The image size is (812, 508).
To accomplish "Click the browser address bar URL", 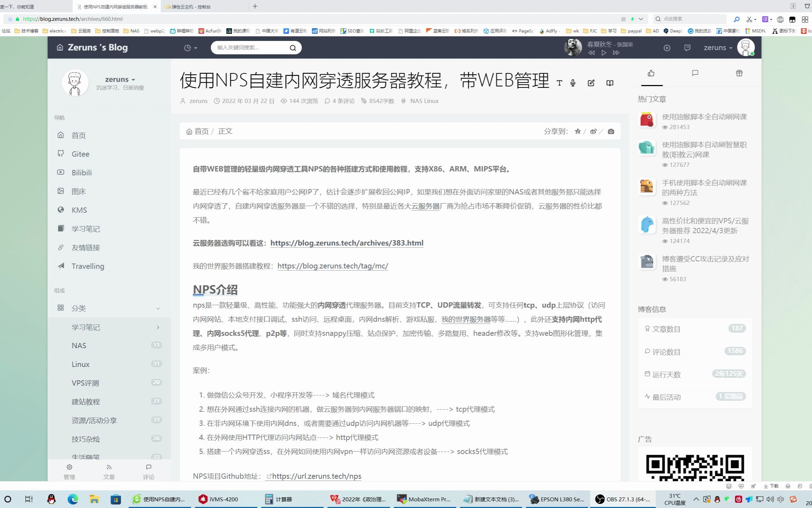I will point(73,19).
